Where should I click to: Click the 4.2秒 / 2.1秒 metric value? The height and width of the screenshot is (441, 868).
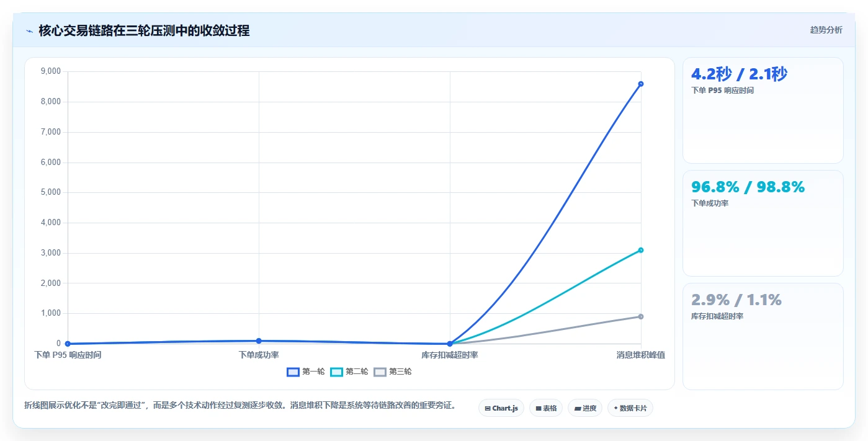pos(739,74)
